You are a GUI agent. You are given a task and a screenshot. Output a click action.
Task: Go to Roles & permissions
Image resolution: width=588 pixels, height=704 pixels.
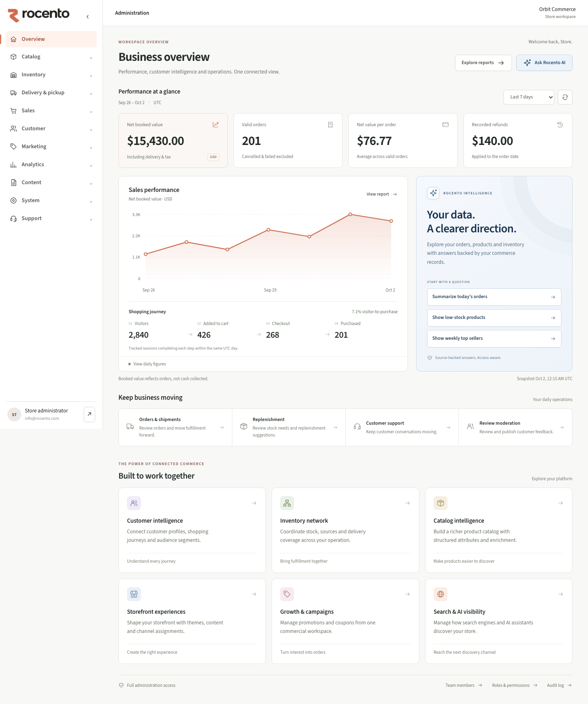(514, 685)
